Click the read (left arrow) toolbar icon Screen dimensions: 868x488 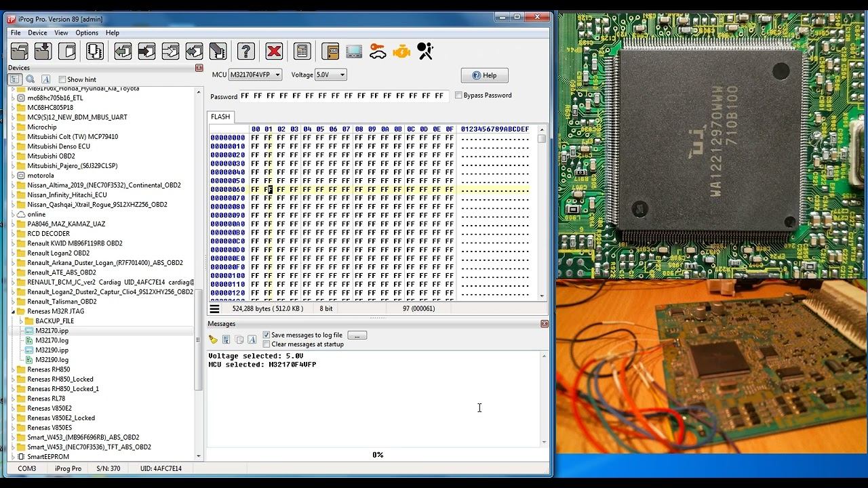click(x=123, y=51)
